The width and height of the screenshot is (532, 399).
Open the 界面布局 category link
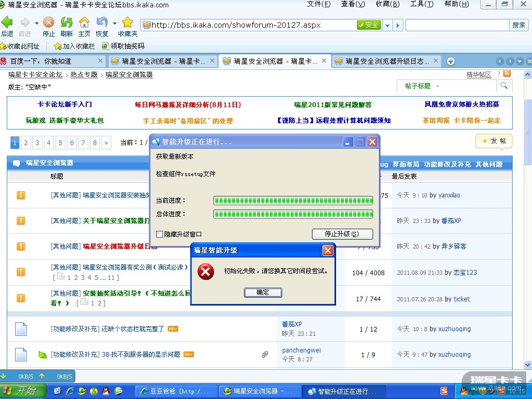406,164
